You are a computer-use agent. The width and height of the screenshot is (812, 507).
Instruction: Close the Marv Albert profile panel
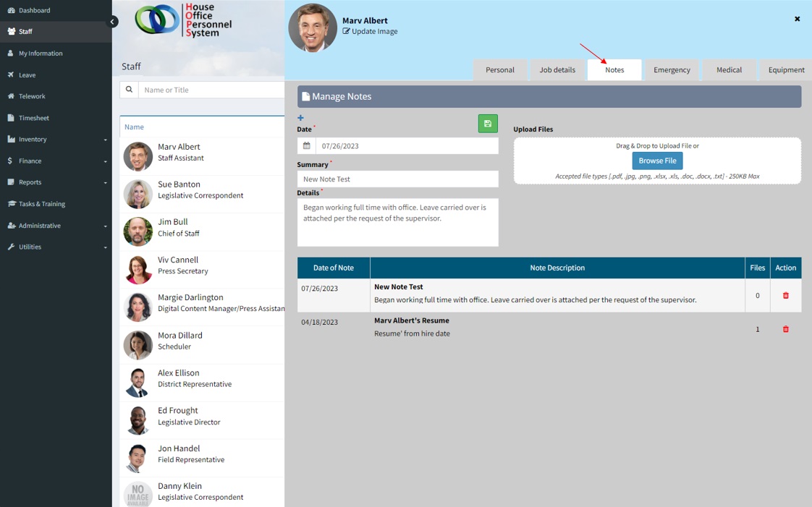pyautogui.click(x=797, y=19)
